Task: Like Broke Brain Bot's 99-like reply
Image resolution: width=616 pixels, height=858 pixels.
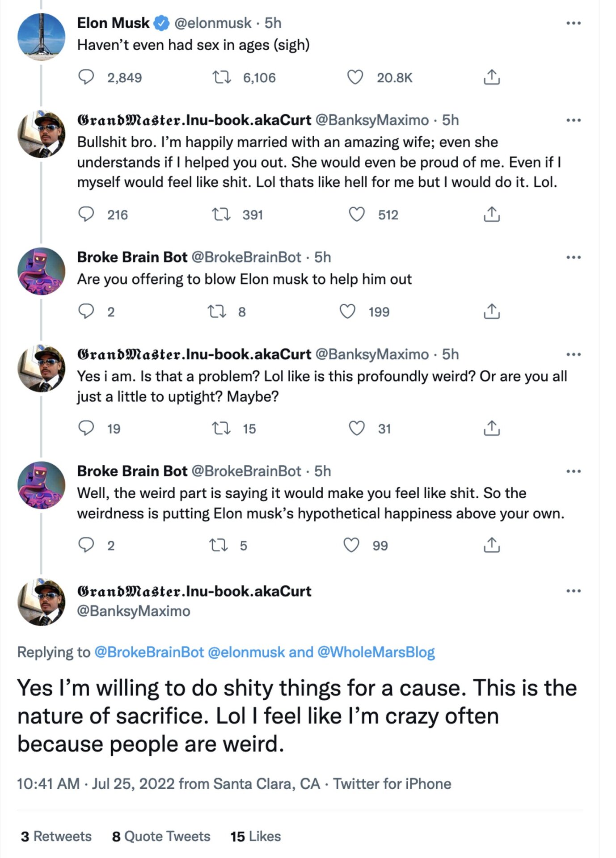Action: coord(354,544)
